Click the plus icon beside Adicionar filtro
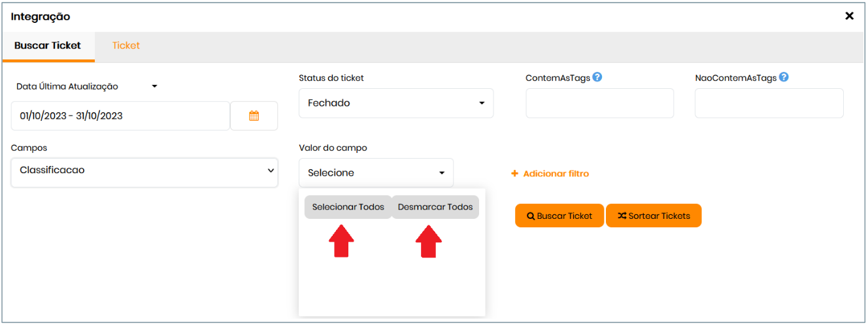This screenshot has width=868, height=326. point(514,174)
